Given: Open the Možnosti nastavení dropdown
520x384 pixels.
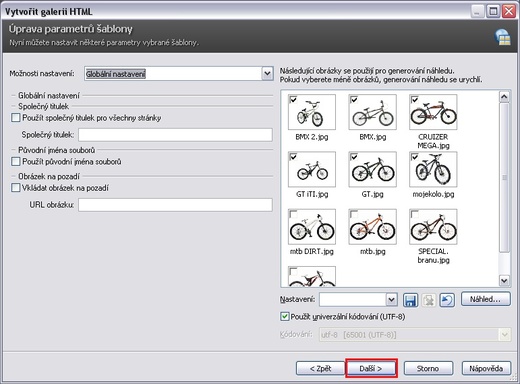Looking at the screenshot, I should click(x=267, y=74).
